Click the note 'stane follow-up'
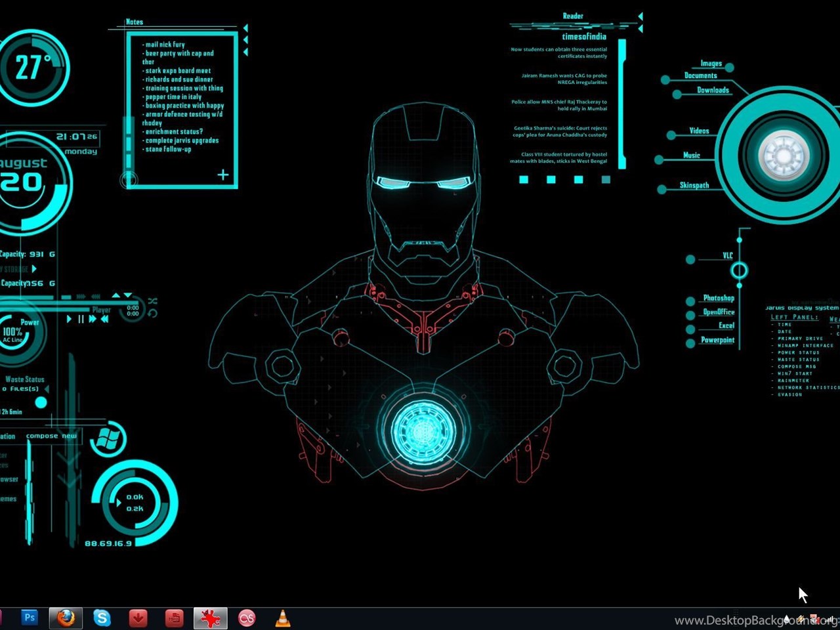 tap(167, 150)
